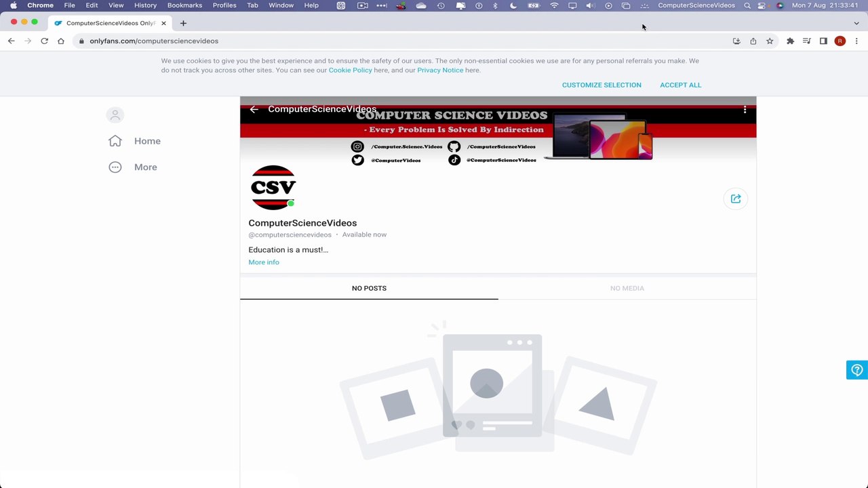The width and height of the screenshot is (868, 488).
Task: Click the Wi-Fi status icon
Action: (555, 5)
